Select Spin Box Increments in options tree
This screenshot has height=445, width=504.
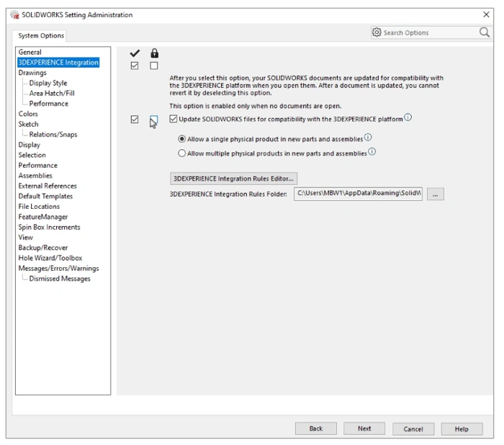tap(49, 227)
